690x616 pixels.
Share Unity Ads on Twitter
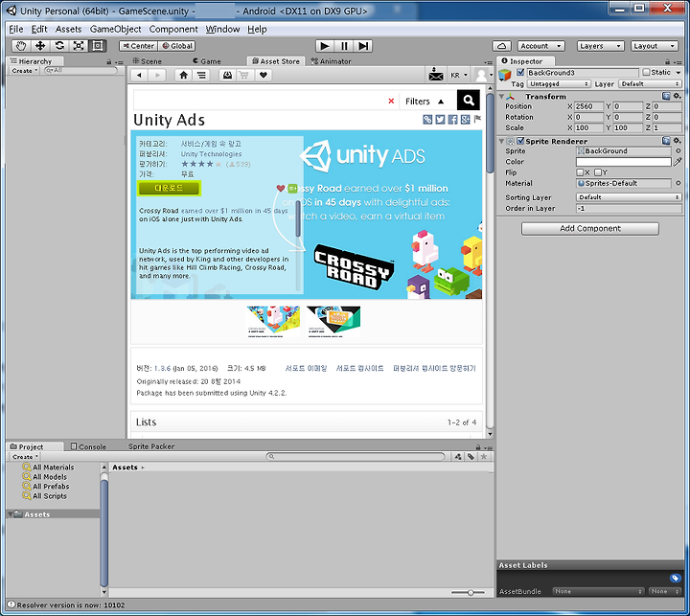pos(440,119)
